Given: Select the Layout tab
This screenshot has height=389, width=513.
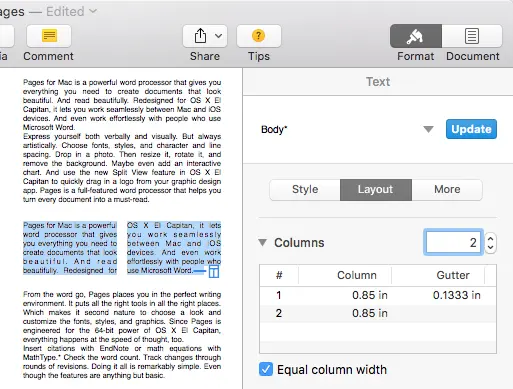Looking at the screenshot, I should click(376, 189).
